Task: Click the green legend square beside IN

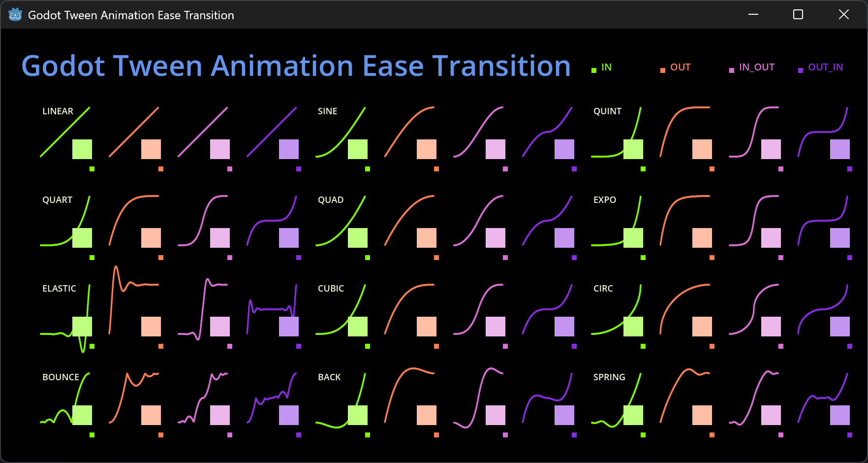Action: (x=594, y=70)
